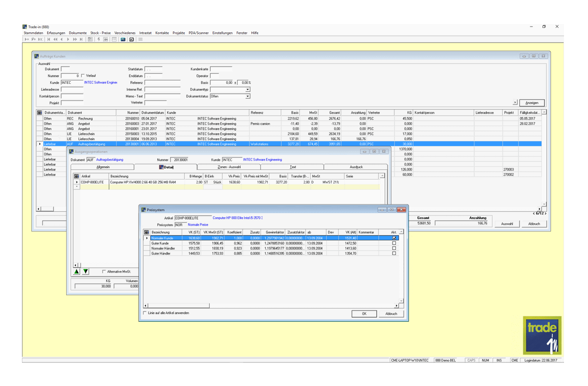Click the fast forward toolbar icon
Image resolution: width=588 pixels, height=386 pixels.
(75, 39)
